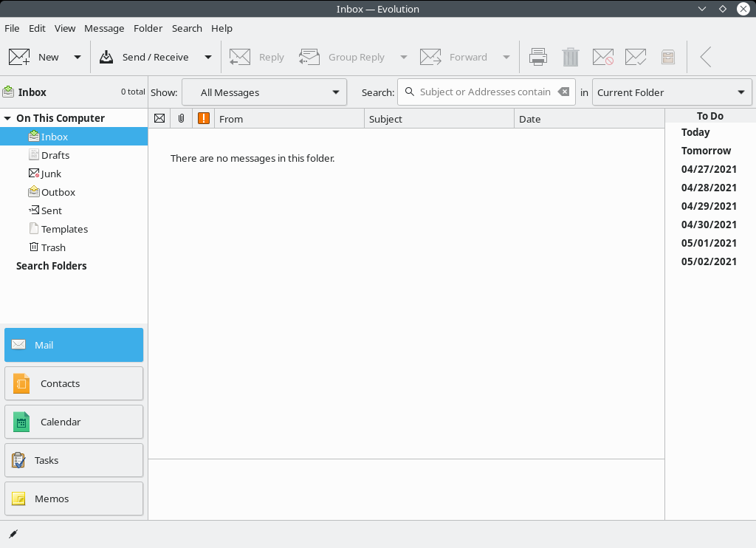This screenshot has height=548, width=756.
Task: Mark message as Junk using the junk icon
Action: [x=603, y=56]
